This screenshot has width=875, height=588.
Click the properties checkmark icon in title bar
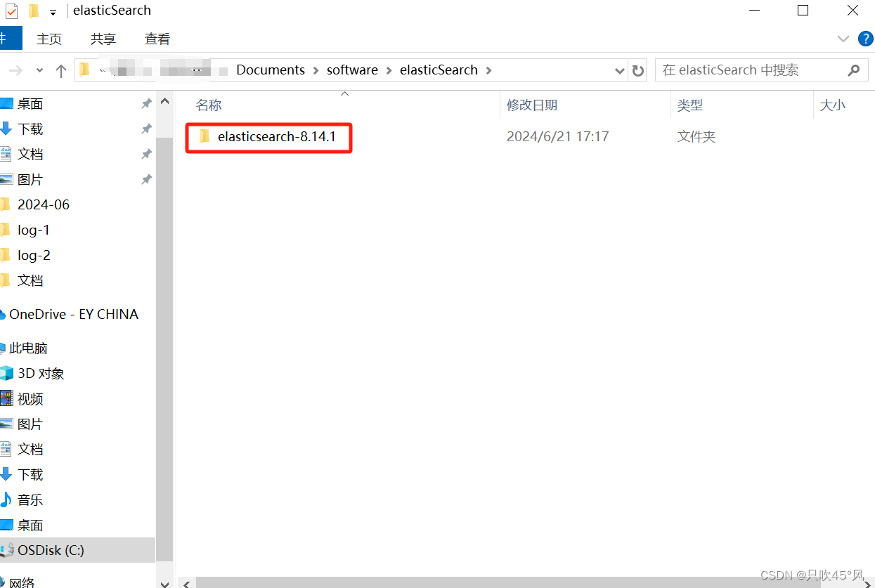click(12, 11)
